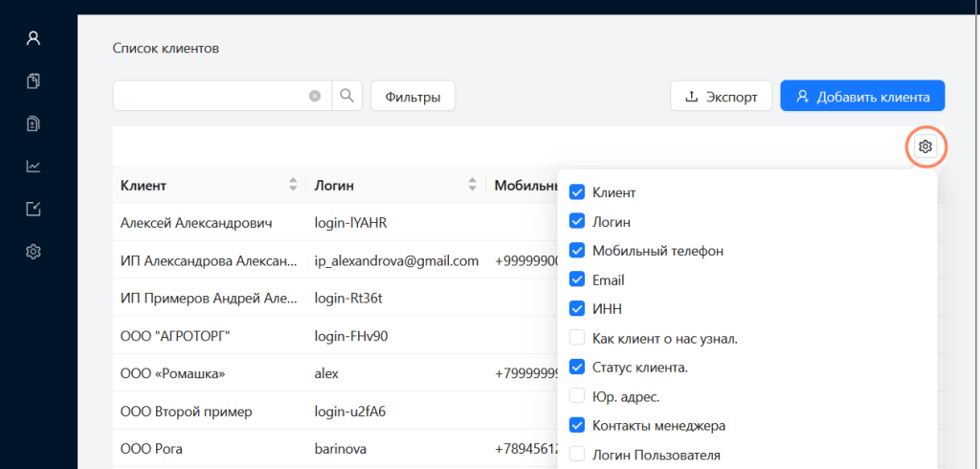This screenshot has width=980, height=469.
Task: Open table column settings gear
Action: (x=924, y=146)
